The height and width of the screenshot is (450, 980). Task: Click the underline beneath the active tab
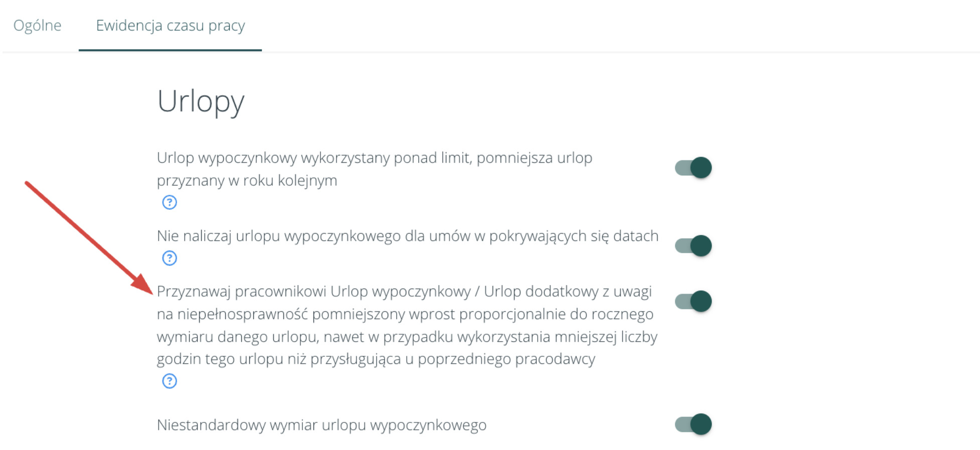point(170,50)
